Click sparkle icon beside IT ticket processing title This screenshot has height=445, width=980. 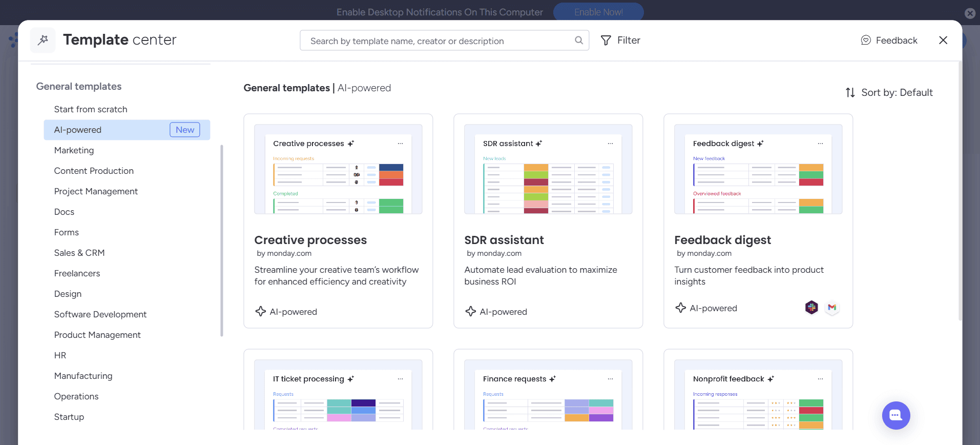[x=351, y=379]
